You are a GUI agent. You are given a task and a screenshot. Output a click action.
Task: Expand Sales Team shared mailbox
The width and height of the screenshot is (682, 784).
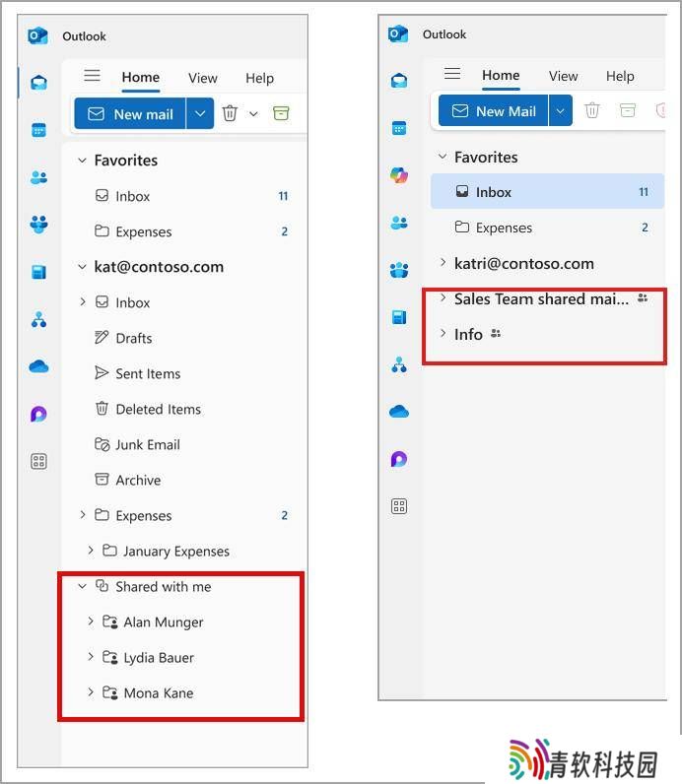tap(443, 298)
